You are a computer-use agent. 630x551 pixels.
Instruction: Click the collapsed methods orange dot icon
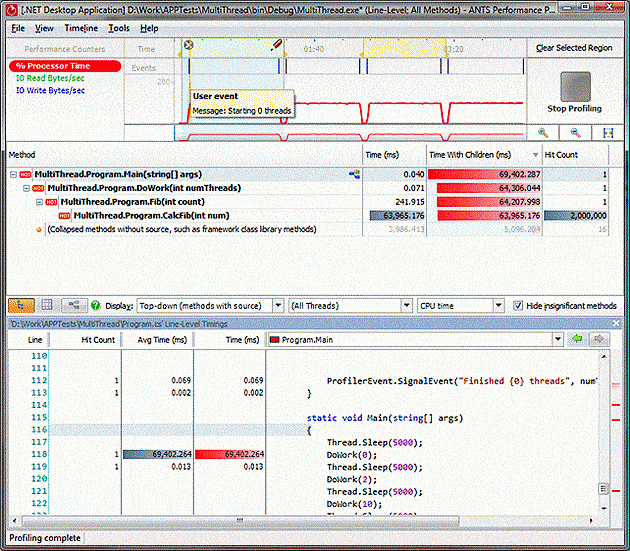[39, 230]
